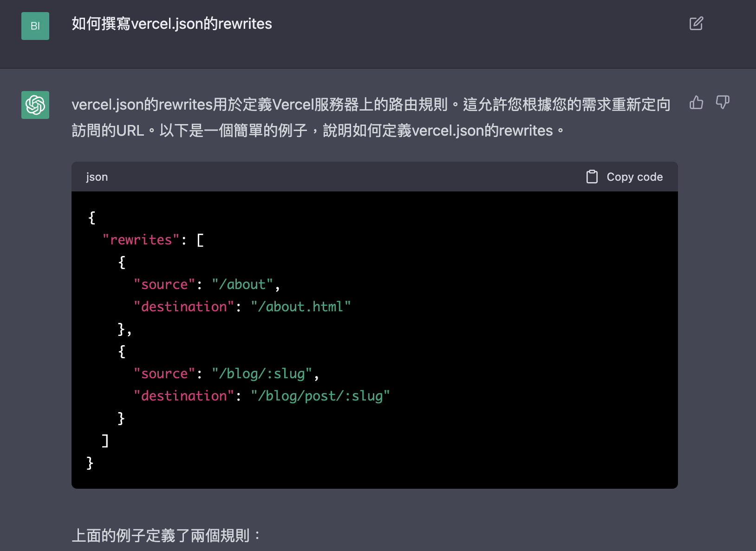Click the "/about.html" destination value
The image size is (756, 551).
coord(300,307)
